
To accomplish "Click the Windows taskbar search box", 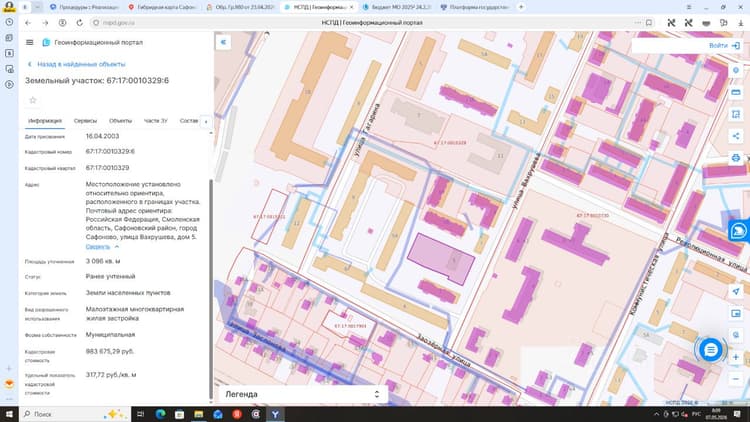I will coord(75,414).
